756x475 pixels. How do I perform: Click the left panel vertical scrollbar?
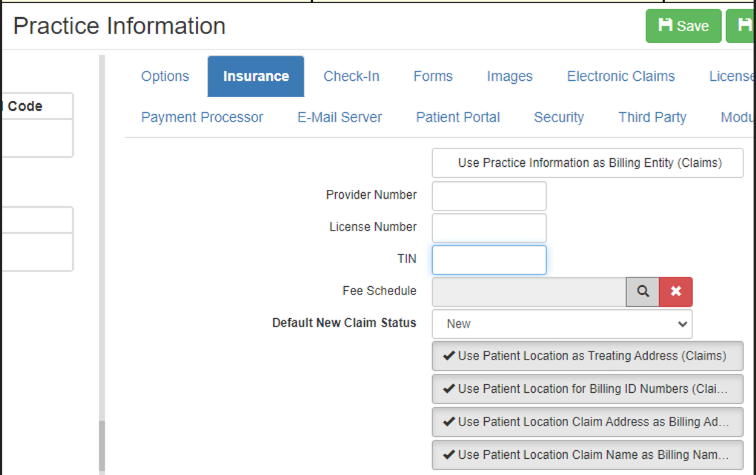point(102,263)
